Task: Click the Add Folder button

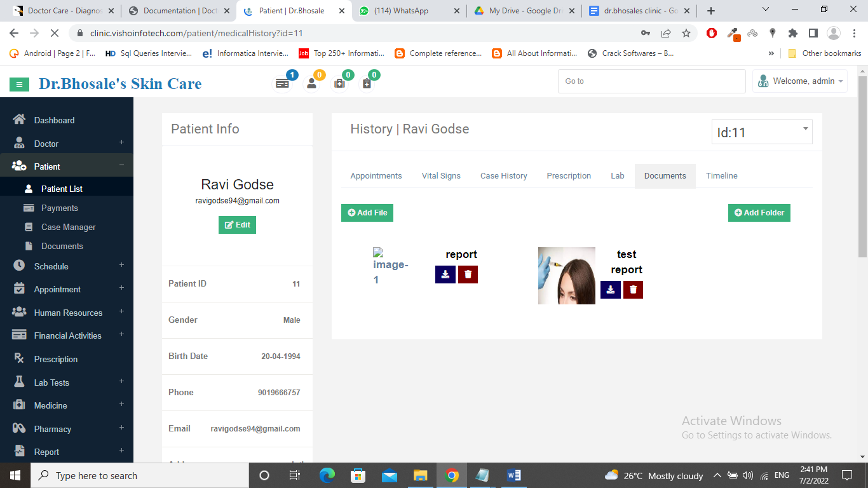Action: pos(759,213)
